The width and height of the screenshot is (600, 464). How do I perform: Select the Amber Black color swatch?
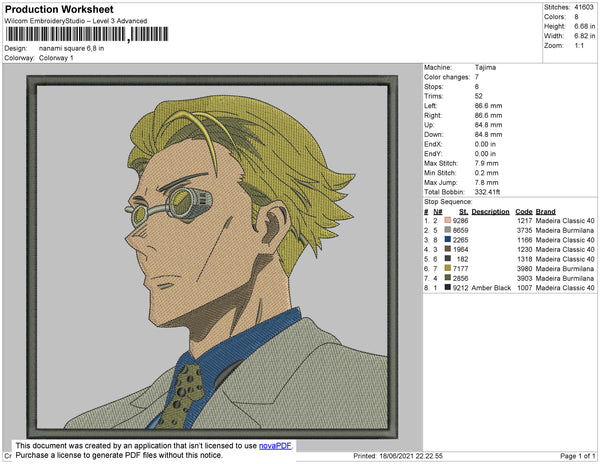448,288
